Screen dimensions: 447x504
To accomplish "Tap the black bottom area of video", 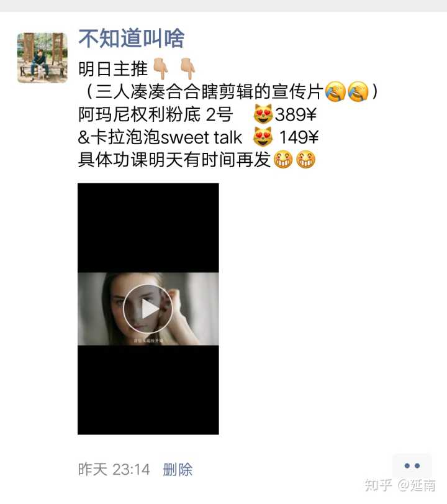I will (x=148, y=390).
